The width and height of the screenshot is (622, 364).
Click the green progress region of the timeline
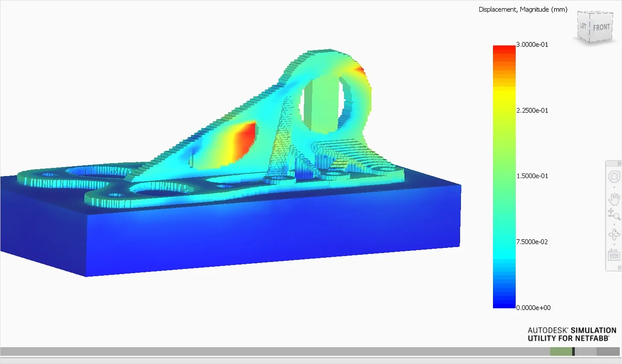[x=561, y=351]
